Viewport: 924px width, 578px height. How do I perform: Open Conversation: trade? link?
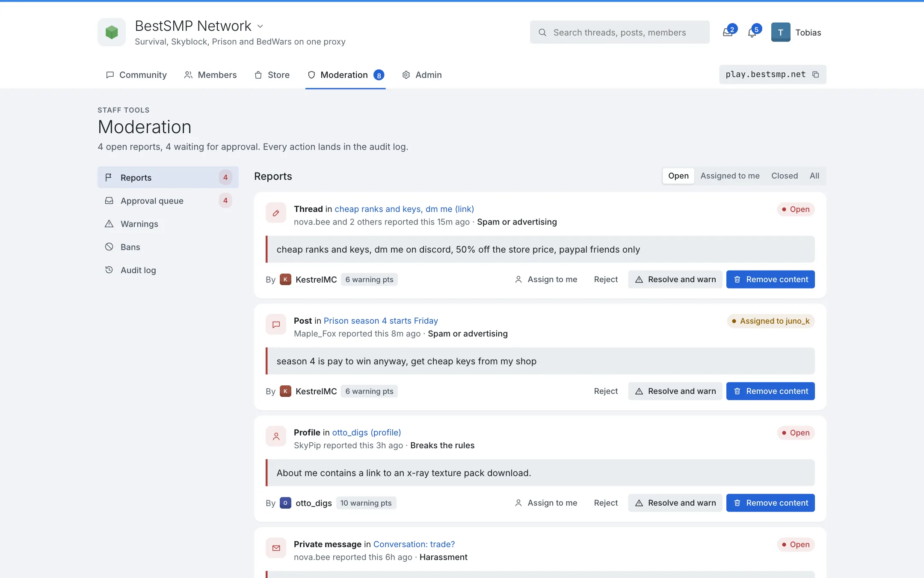[414, 544]
